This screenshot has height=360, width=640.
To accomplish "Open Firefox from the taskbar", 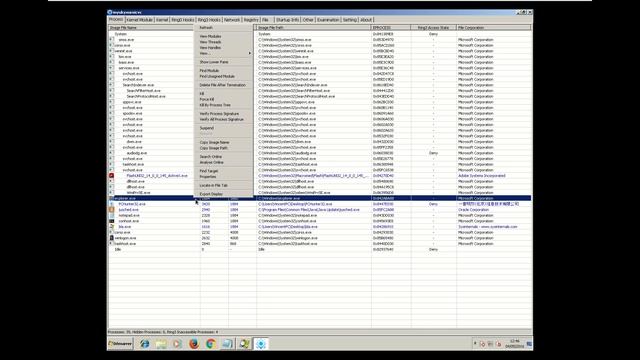I will click(194, 344).
